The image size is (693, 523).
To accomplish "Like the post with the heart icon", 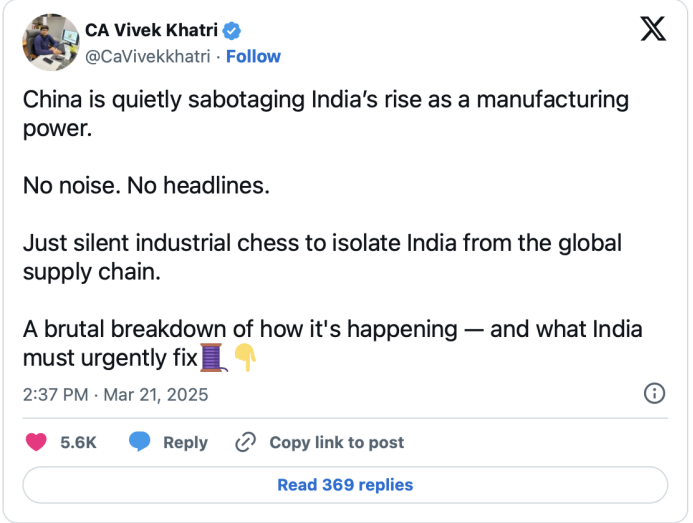I will [x=35, y=442].
